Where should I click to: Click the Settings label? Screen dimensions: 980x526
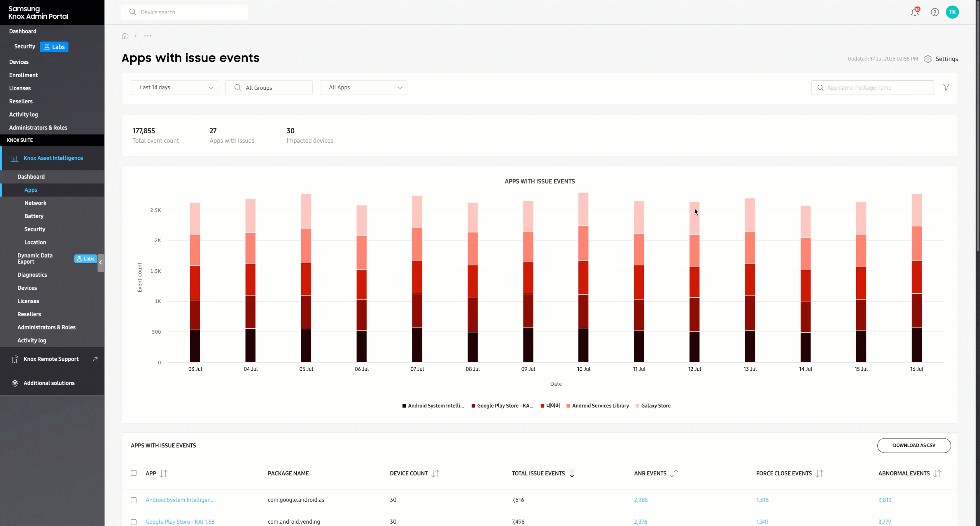pyautogui.click(x=946, y=59)
